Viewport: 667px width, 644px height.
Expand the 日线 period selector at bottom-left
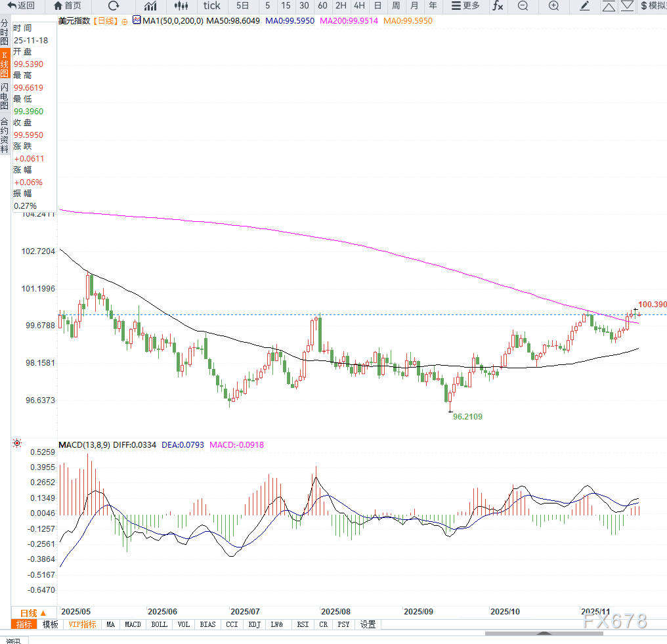(33, 612)
